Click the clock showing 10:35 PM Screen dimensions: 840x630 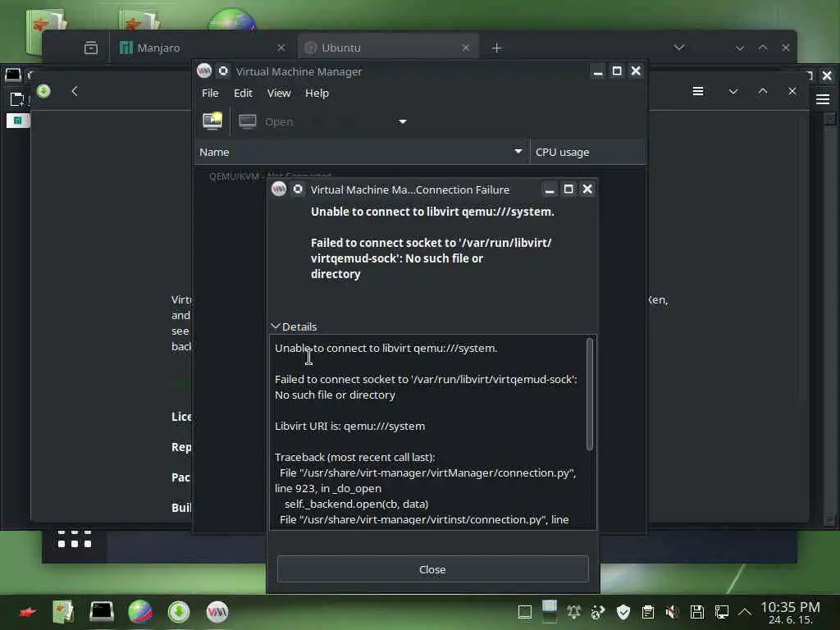coord(790,612)
